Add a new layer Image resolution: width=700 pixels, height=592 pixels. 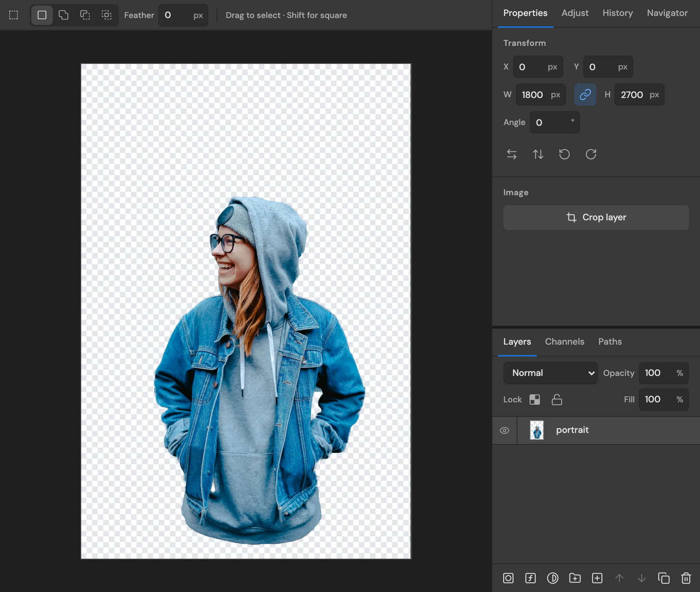597,578
